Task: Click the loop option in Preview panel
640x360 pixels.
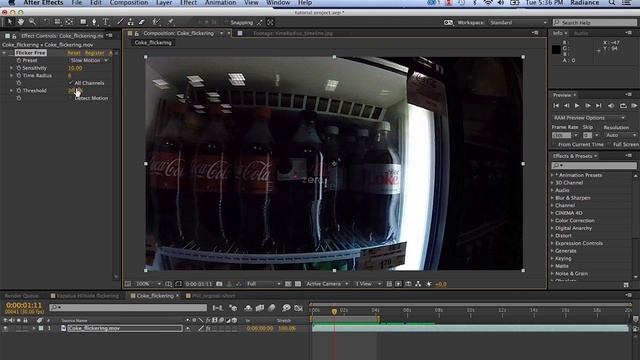Action: [x=623, y=106]
